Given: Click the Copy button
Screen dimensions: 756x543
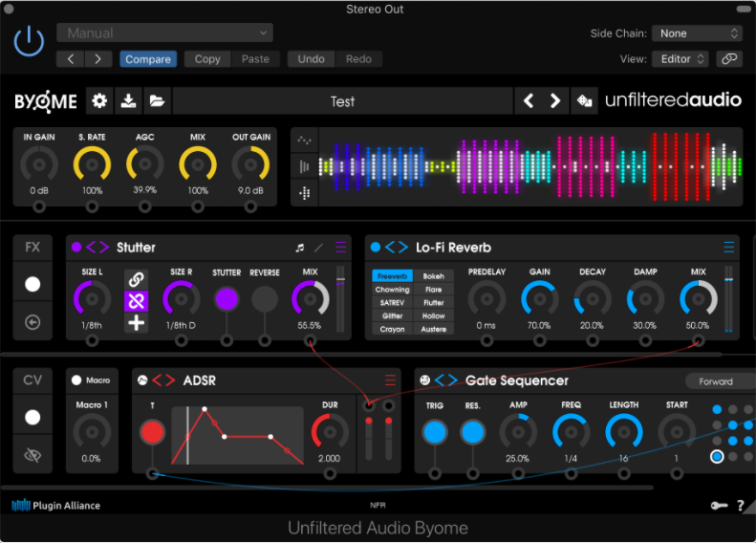Looking at the screenshot, I should [x=207, y=59].
